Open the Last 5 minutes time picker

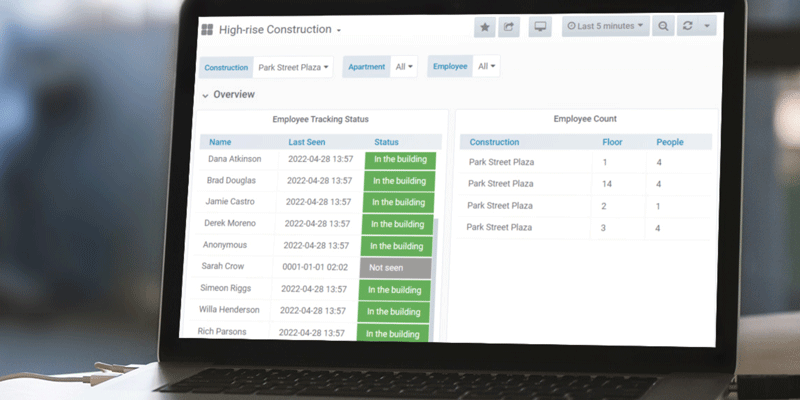[606, 26]
